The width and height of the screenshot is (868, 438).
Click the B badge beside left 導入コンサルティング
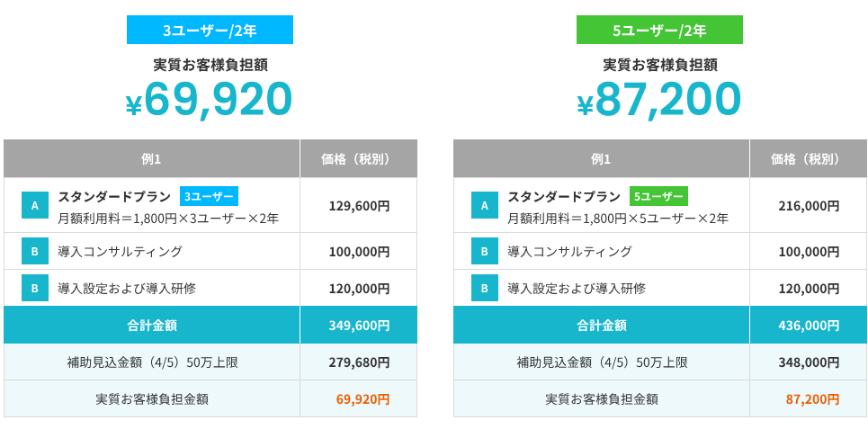(x=35, y=251)
